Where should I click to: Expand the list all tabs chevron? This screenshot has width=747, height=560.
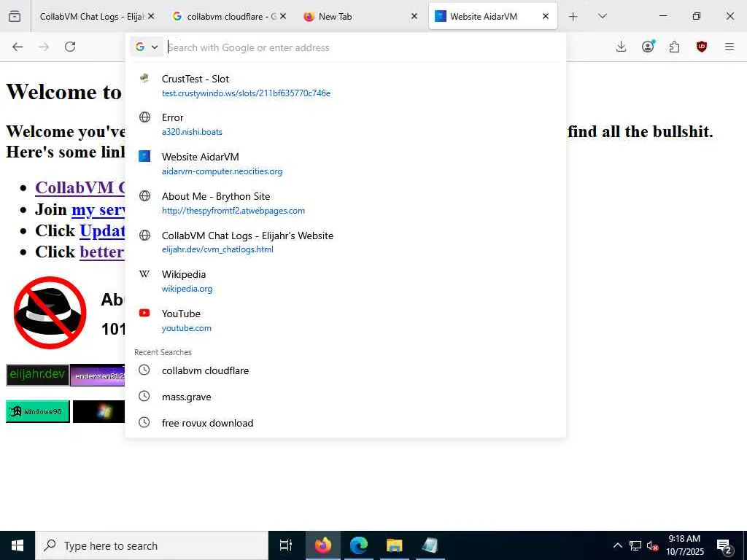(602, 16)
